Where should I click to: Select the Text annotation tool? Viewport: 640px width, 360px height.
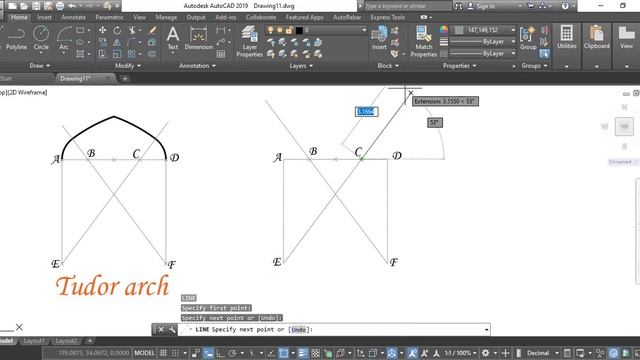click(x=173, y=38)
